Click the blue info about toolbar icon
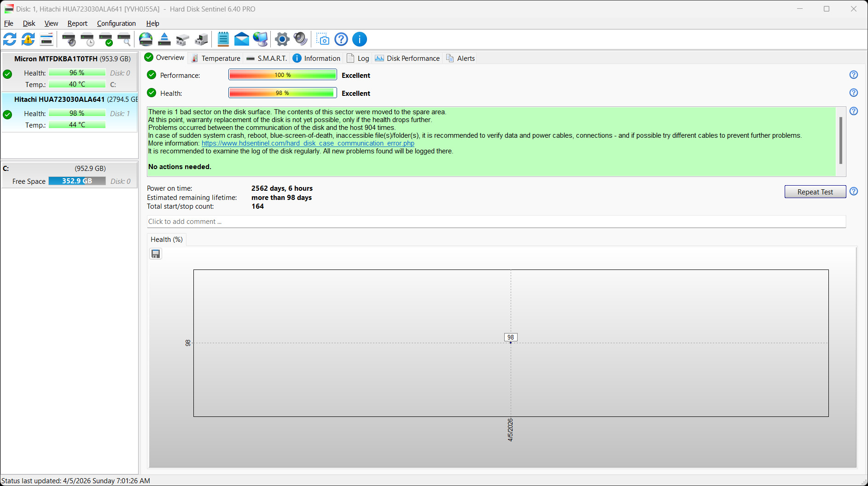This screenshot has height=486, width=868. [360, 40]
